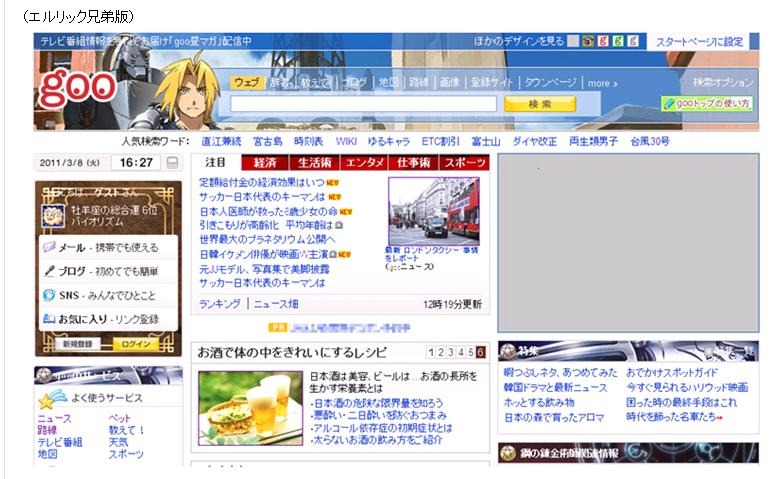Open 韓国ドラマと最新ニュース feature link
Image resolution: width=771 pixels, height=479 pixels.
click(x=555, y=388)
